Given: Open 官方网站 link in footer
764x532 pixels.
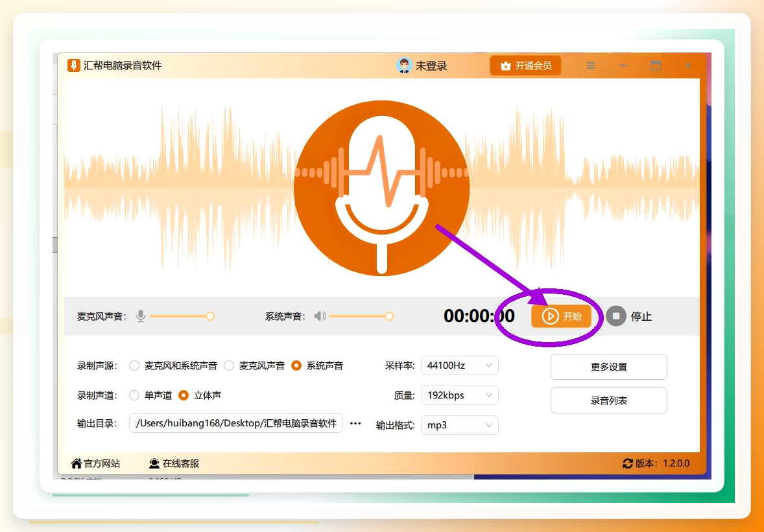Looking at the screenshot, I should point(95,463).
